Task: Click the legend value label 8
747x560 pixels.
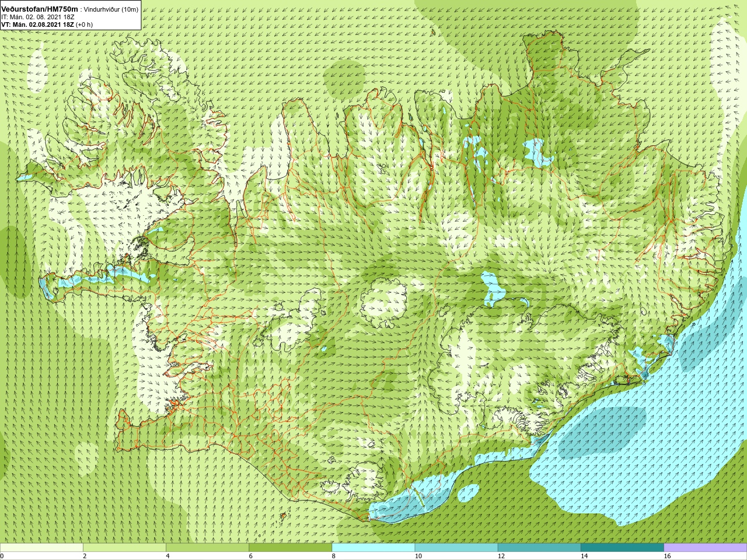Action: pos(334,556)
